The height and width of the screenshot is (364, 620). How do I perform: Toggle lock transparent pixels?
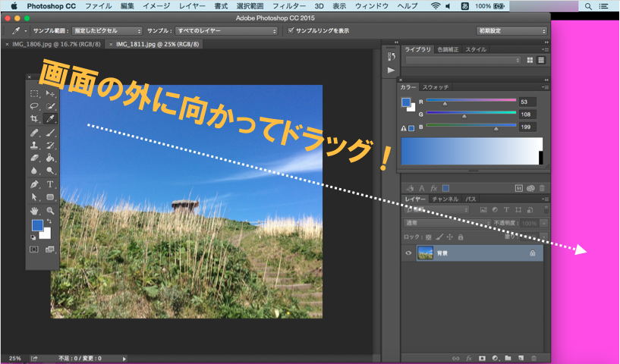(x=429, y=237)
